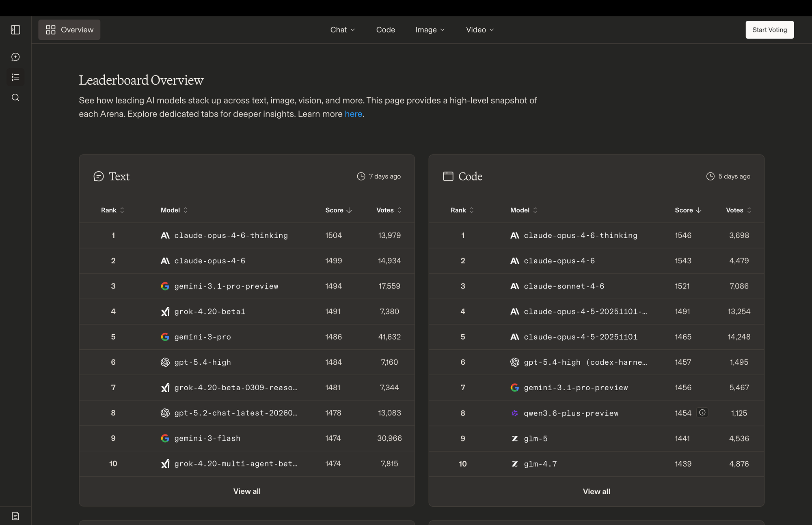Switch to the Code tab in navigation
The width and height of the screenshot is (812, 525).
click(x=385, y=30)
